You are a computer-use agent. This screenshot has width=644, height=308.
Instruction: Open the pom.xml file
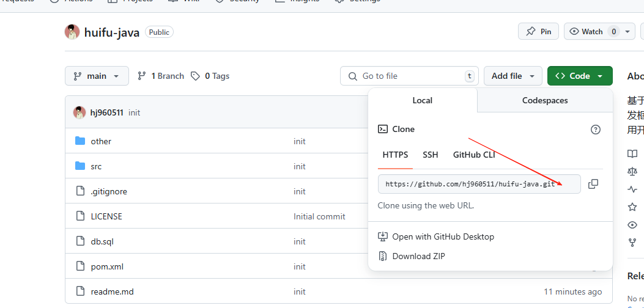107,266
